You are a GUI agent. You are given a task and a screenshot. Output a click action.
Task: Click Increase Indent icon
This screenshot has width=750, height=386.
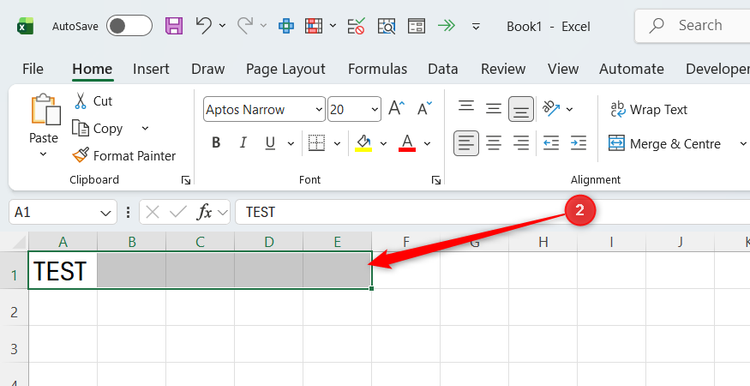578,143
